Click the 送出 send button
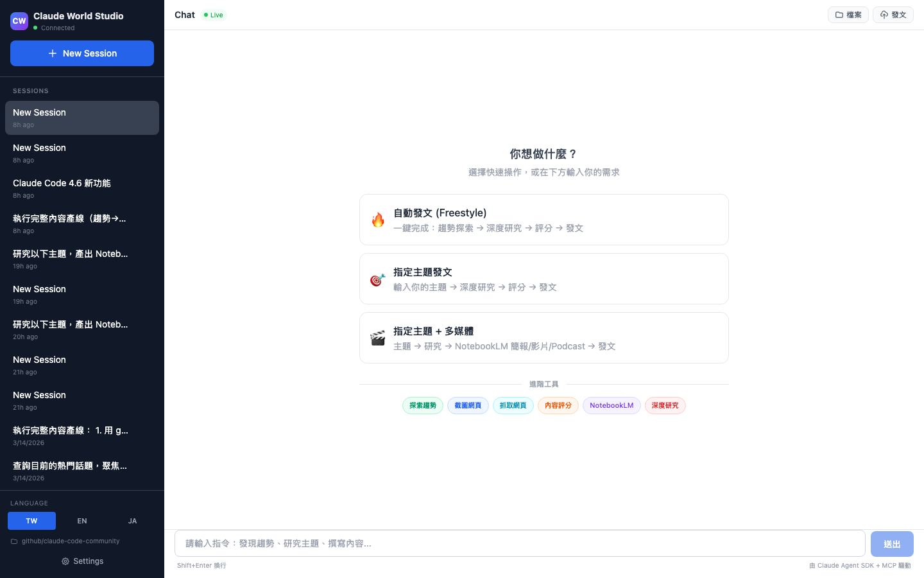This screenshot has width=924, height=578. (892, 544)
